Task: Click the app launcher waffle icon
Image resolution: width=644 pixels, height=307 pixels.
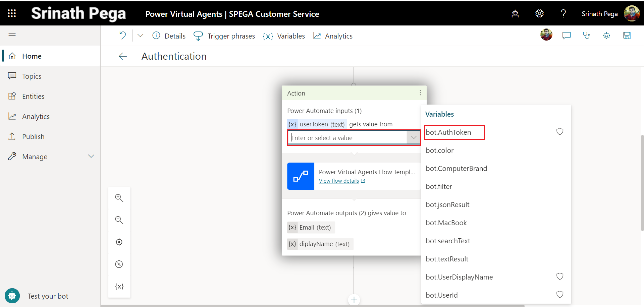Action: point(12,13)
